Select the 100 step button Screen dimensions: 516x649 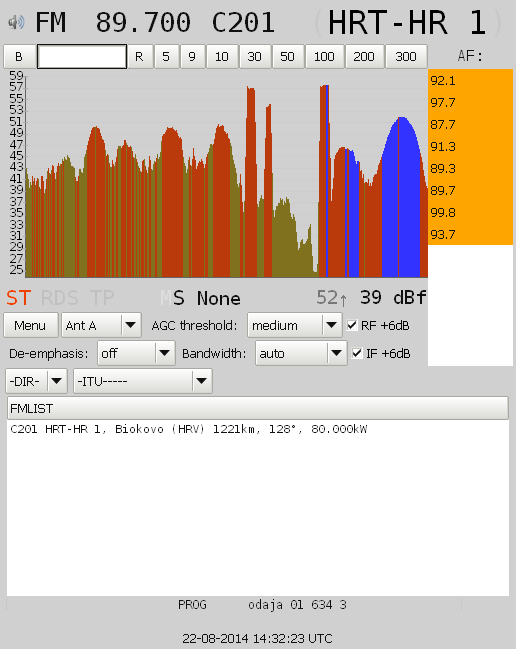(324, 56)
